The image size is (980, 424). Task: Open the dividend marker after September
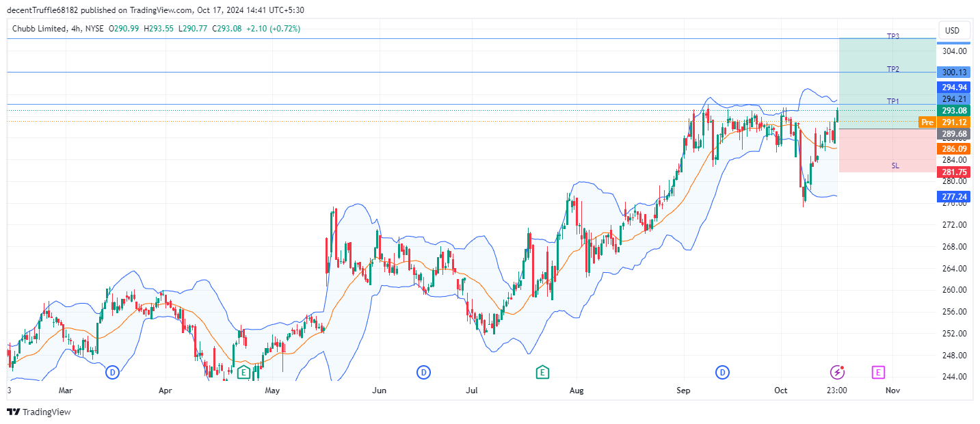722,373
